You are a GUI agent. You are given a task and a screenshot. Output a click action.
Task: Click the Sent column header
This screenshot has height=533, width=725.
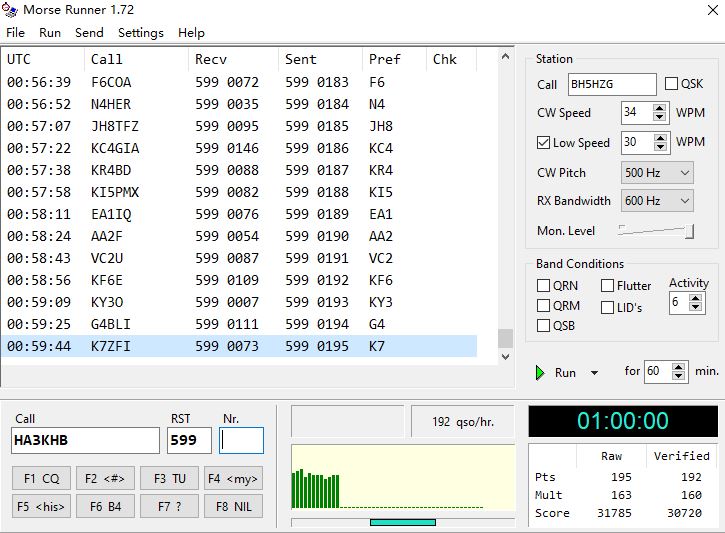click(x=320, y=59)
